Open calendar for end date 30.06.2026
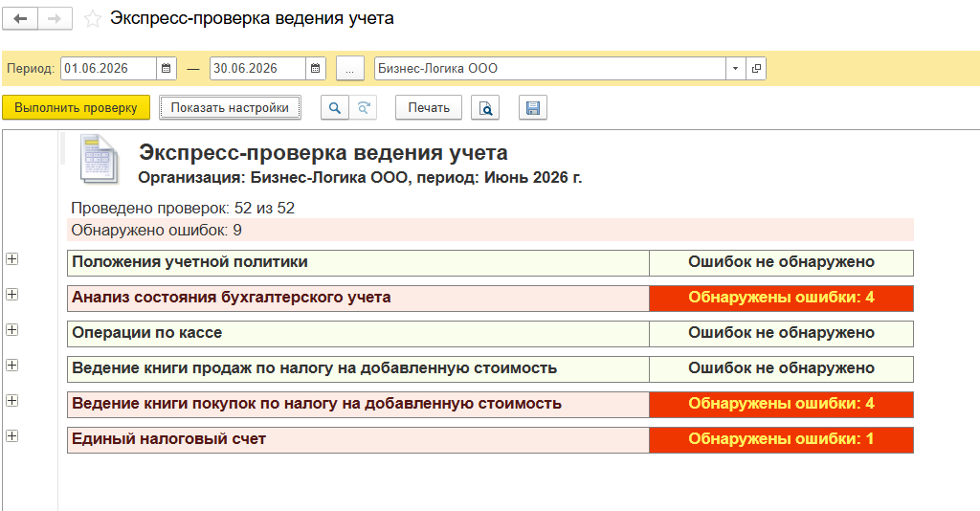The height and width of the screenshot is (511, 980). pos(316,69)
